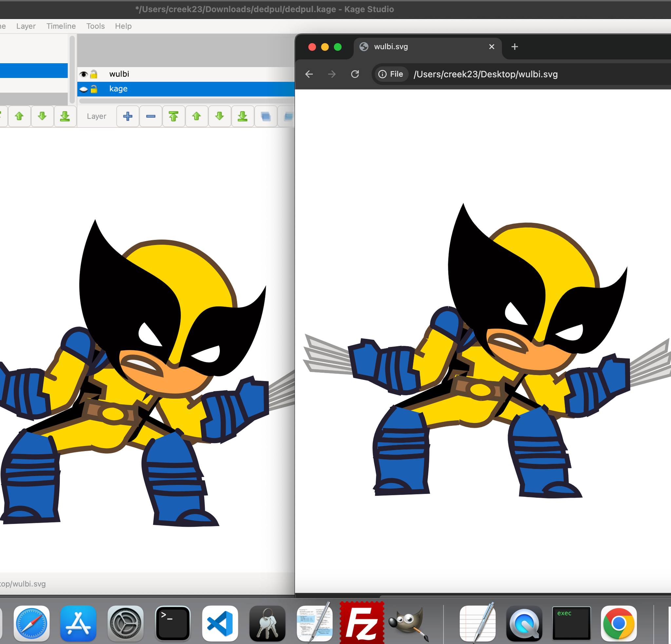Viewport: 671px width, 644px height.
Task: Click the left panel vertical scrollbar
Action: click(72, 69)
